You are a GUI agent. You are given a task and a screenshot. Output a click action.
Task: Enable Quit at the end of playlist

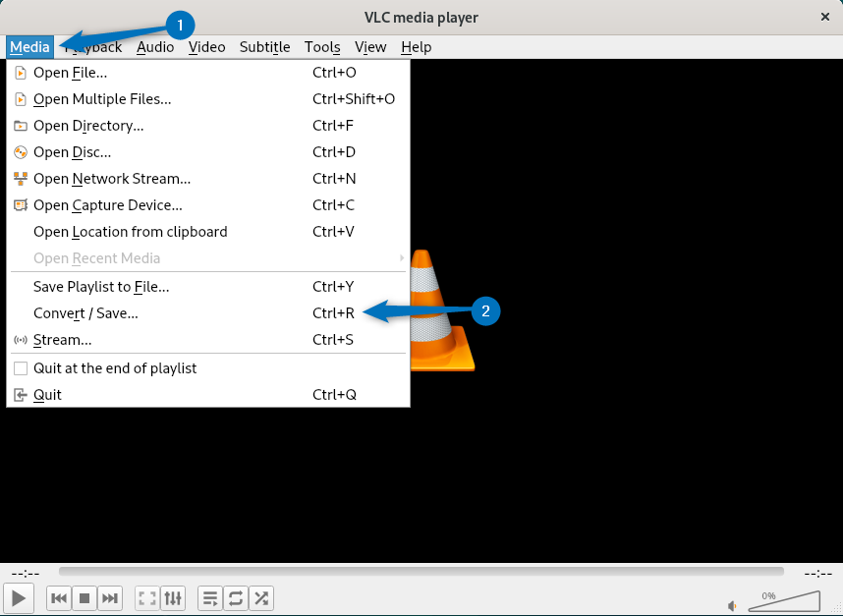click(x=21, y=368)
